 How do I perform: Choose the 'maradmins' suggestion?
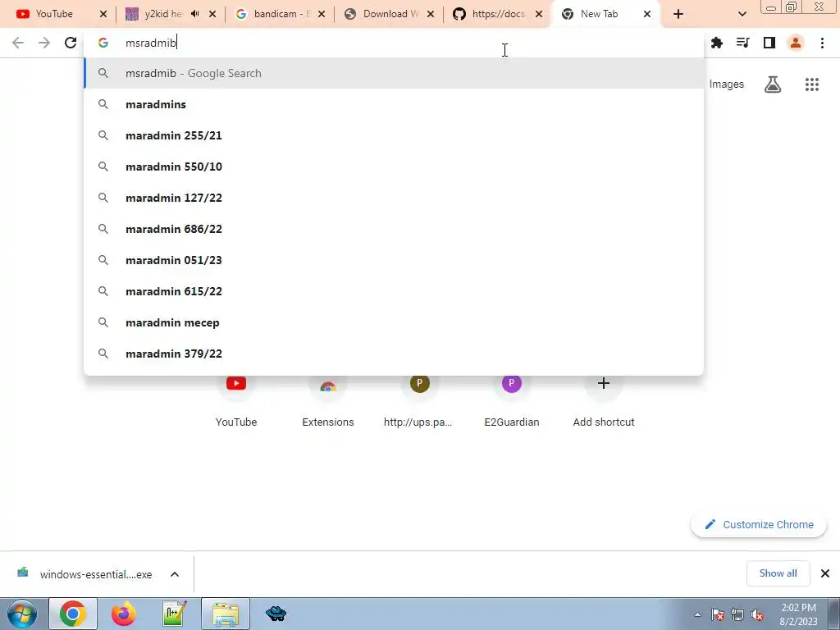click(x=394, y=104)
